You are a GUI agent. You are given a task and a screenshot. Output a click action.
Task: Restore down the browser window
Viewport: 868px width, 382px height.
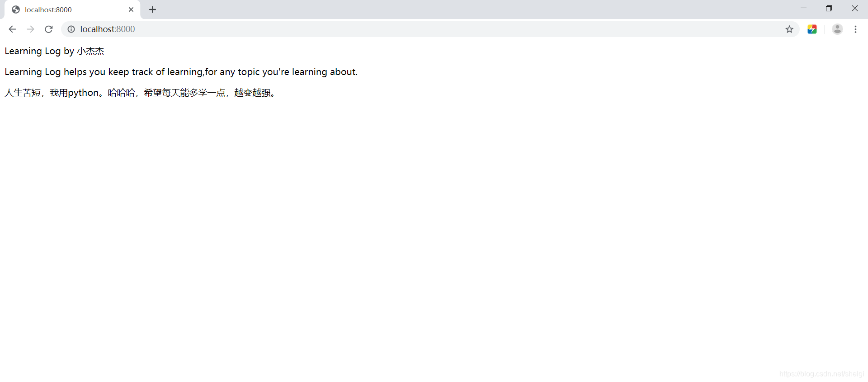click(829, 9)
